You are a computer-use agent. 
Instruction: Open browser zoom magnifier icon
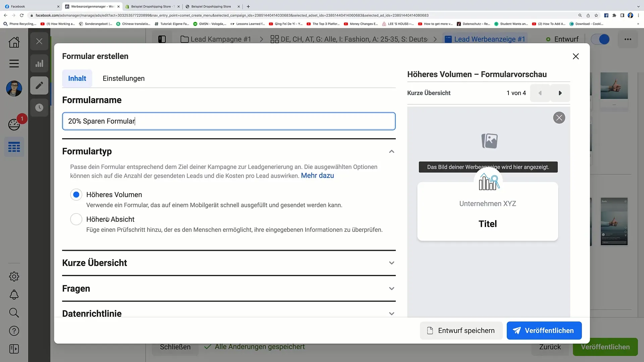point(580,15)
